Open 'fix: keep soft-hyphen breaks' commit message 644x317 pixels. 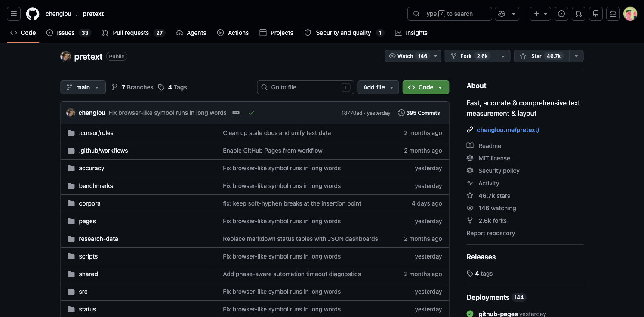click(292, 203)
